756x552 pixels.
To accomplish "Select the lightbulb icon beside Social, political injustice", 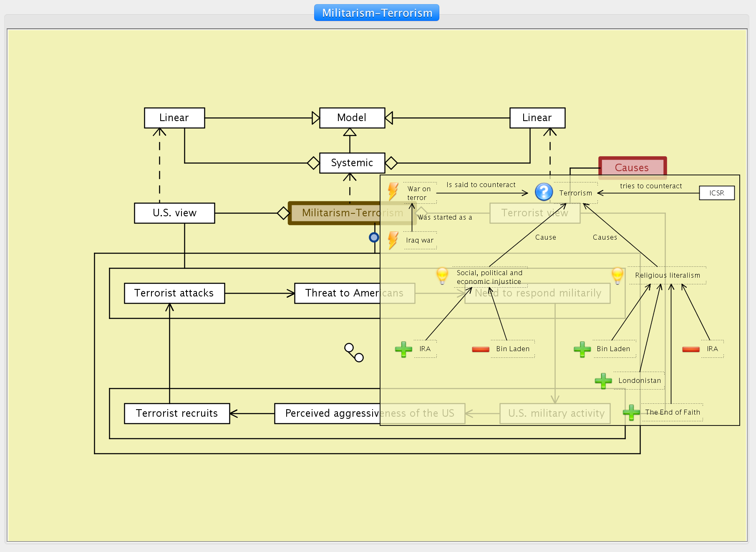I will point(442,276).
